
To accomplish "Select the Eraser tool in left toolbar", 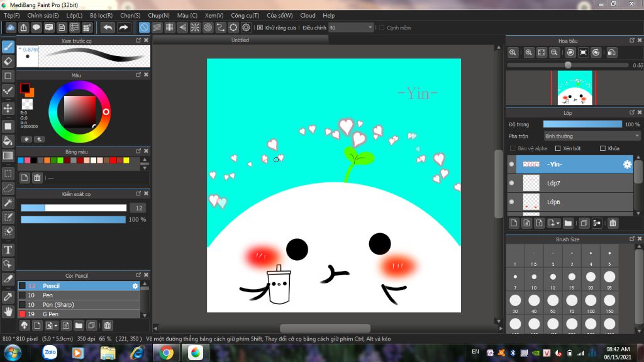I will [x=8, y=61].
